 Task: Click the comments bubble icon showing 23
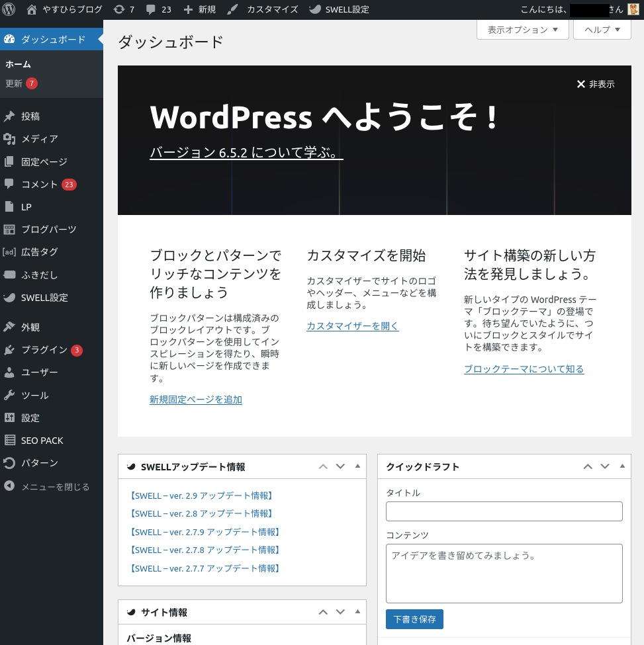158,9
